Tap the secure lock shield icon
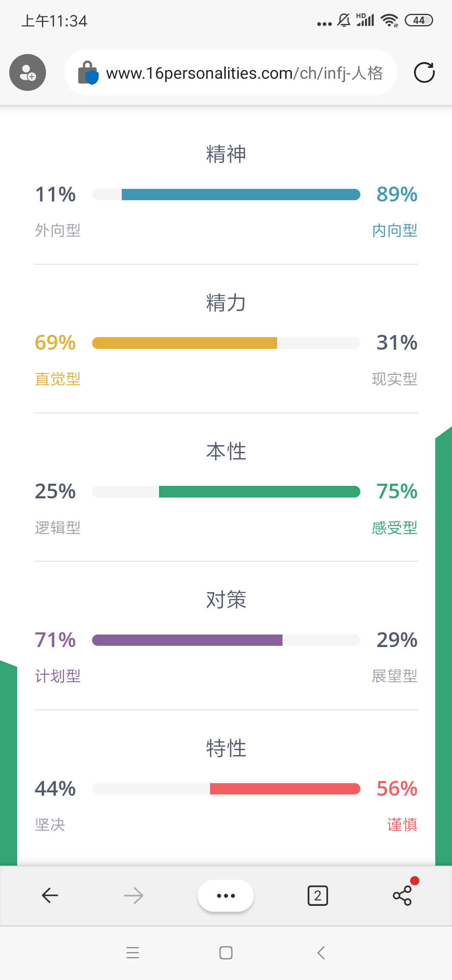Viewport: 452px width, 980px height. point(88,73)
